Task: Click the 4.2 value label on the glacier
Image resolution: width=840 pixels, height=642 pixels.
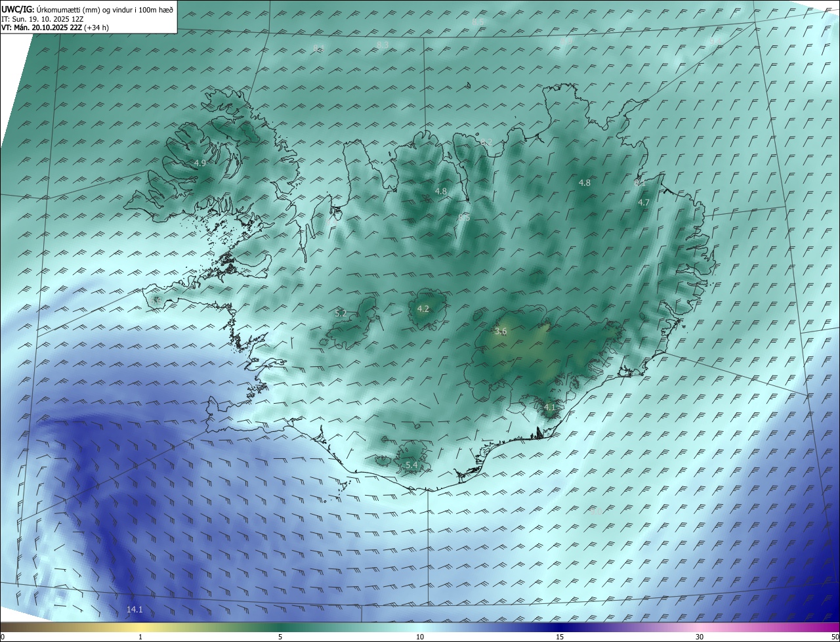Action: [423, 309]
